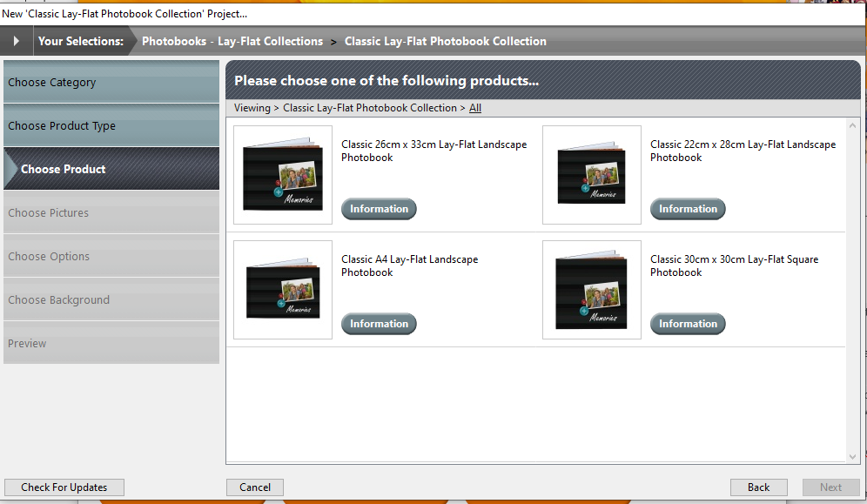The image size is (867, 504).
Task: Click Photobooks - Lay-Flat Collections breadcrumb
Action: click(x=232, y=42)
